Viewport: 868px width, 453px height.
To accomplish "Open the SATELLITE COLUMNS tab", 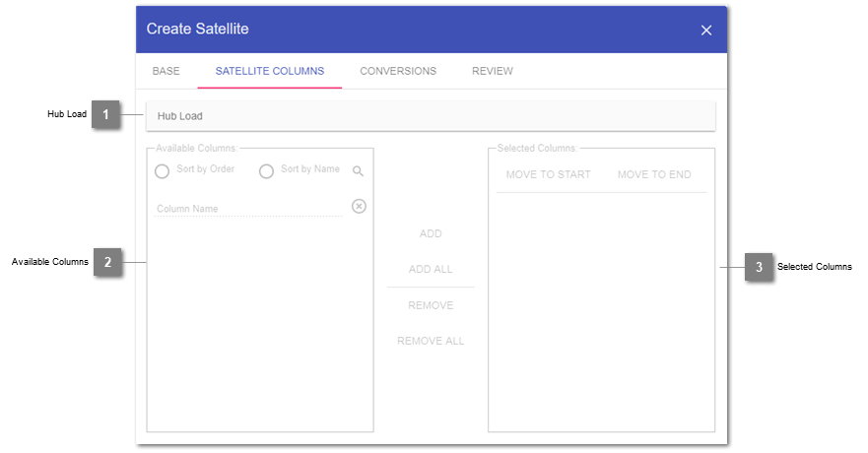I will coord(269,72).
